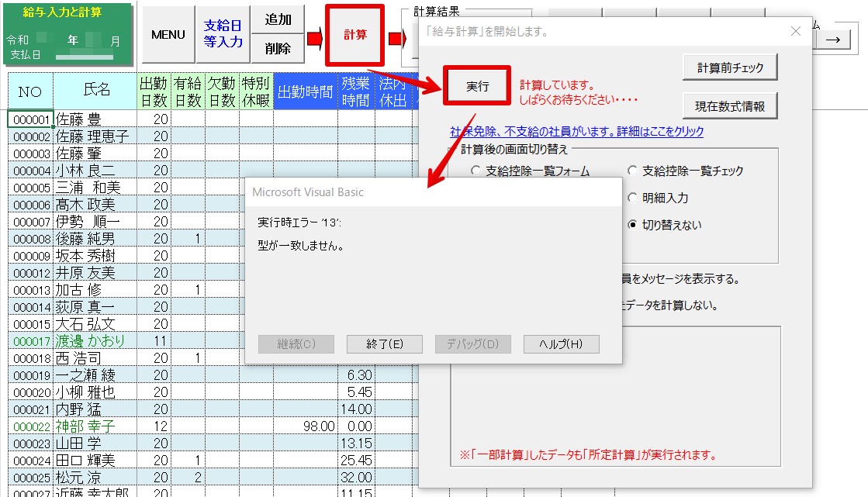
Task: Click the MENU button
Action: [x=168, y=35]
